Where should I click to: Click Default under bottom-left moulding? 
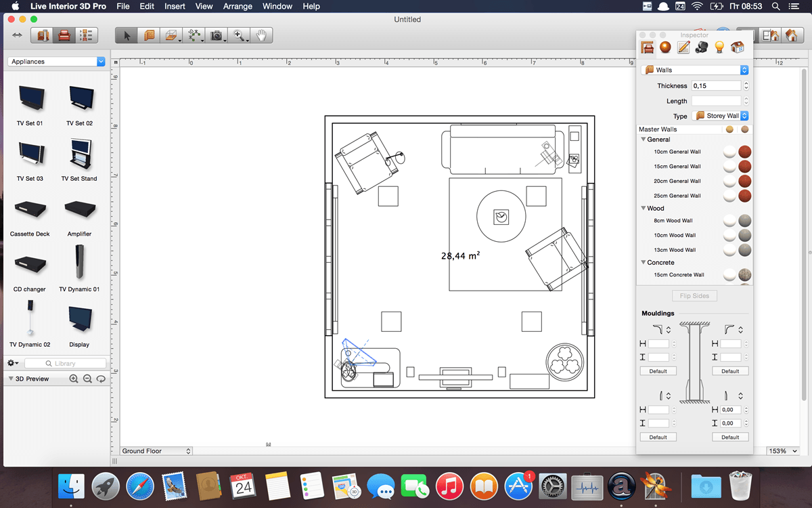click(x=658, y=438)
